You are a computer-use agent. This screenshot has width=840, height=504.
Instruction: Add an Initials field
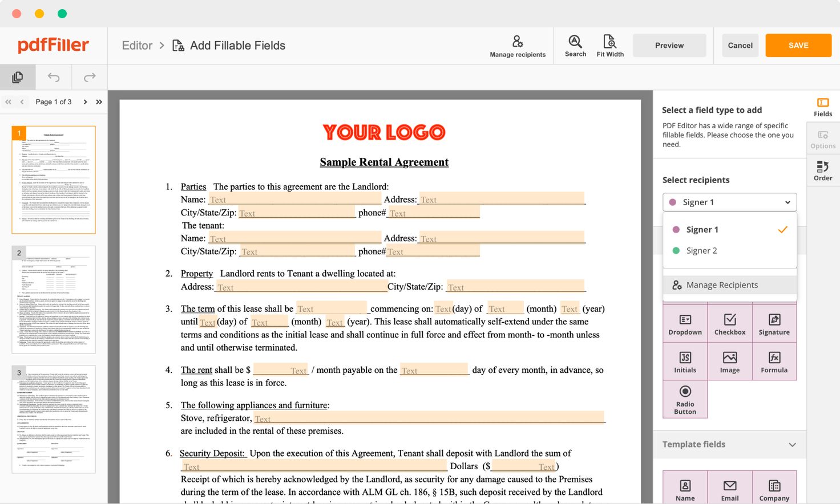pyautogui.click(x=685, y=361)
